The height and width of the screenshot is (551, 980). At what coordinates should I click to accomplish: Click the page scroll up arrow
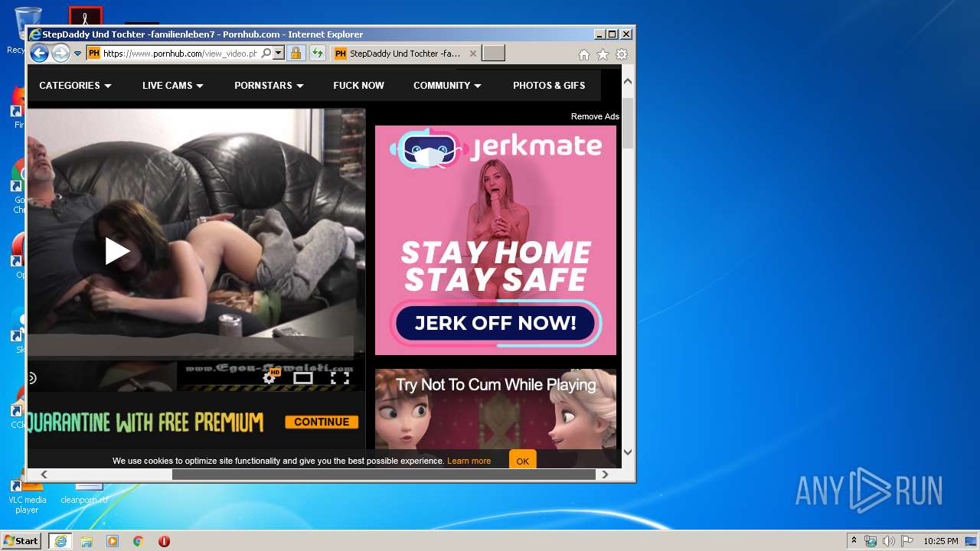click(628, 80)
